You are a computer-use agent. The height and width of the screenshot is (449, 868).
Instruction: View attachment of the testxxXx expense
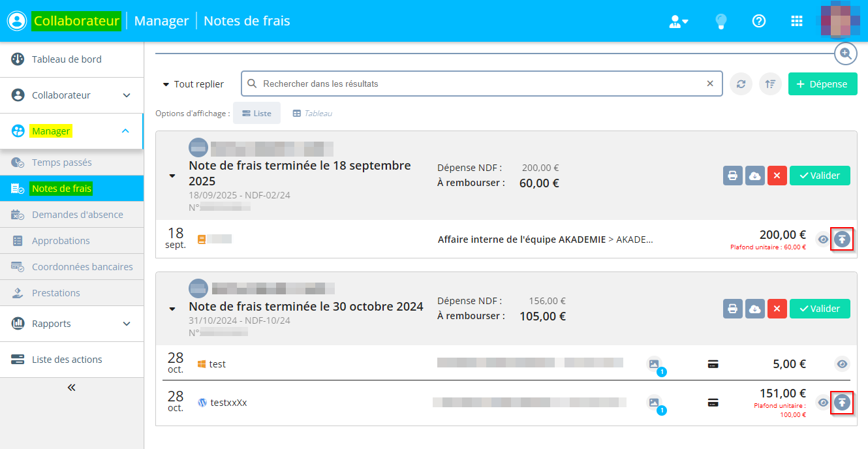654,403
